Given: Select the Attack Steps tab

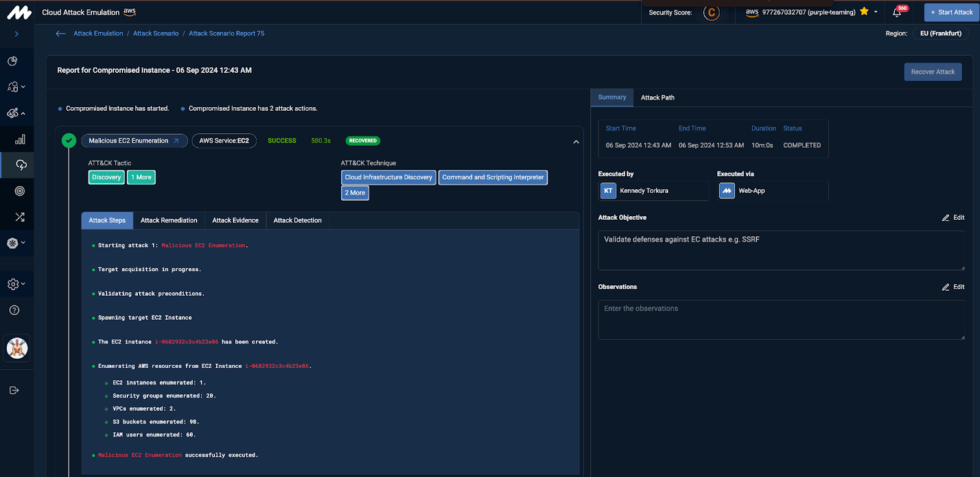Looking at the screenshot, I should [x=107, y=220].
